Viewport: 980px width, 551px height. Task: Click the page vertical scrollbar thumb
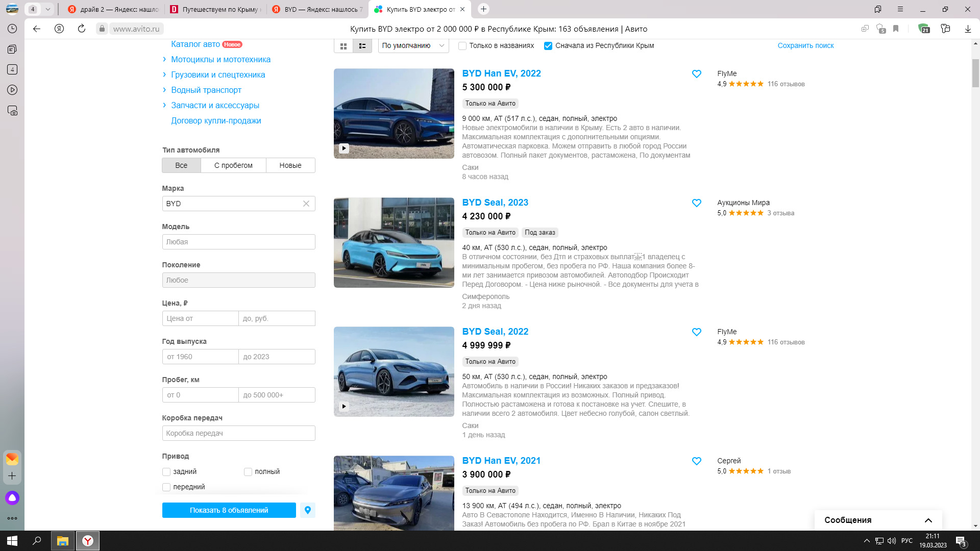tap(975, 73)
